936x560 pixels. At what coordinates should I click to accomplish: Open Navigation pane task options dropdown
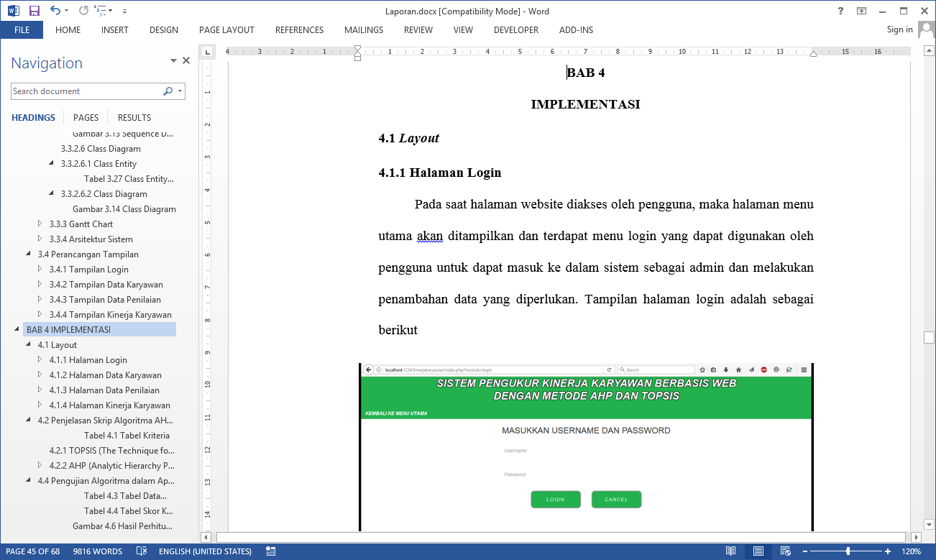click(x=173, y=62)
